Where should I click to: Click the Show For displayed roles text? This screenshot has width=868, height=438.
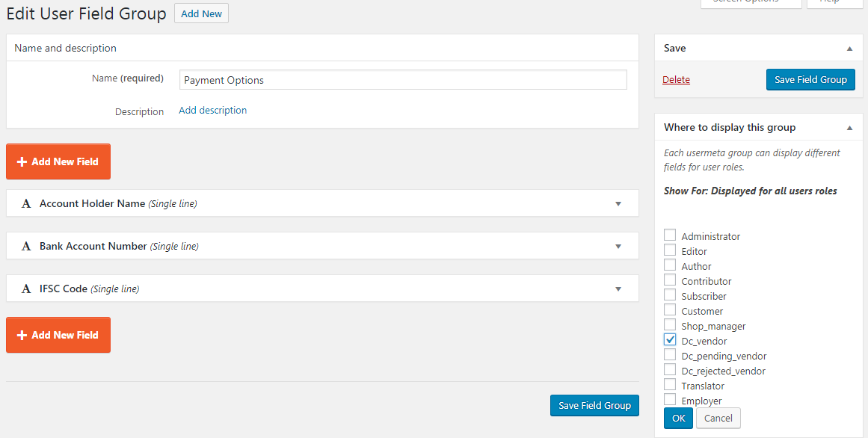[750, 191]
